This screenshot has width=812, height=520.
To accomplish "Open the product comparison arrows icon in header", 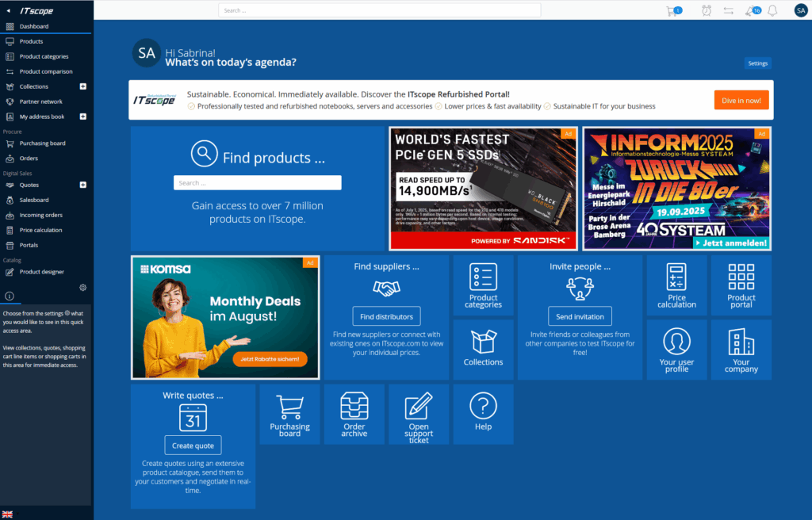I will pyautogui.click(x=728, y=10).
